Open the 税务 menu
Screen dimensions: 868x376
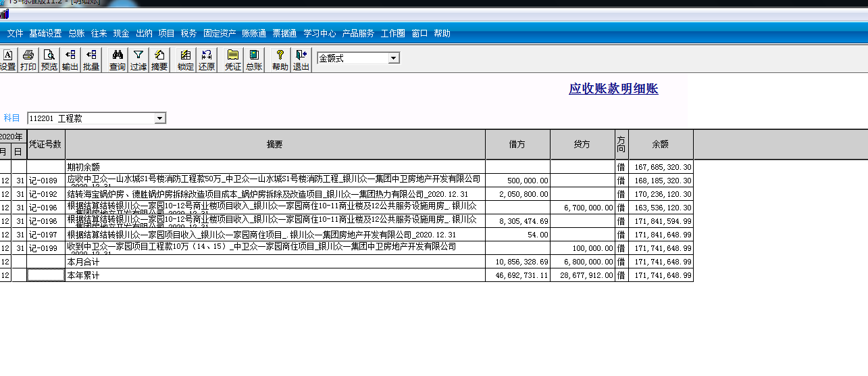coord(189,33)
